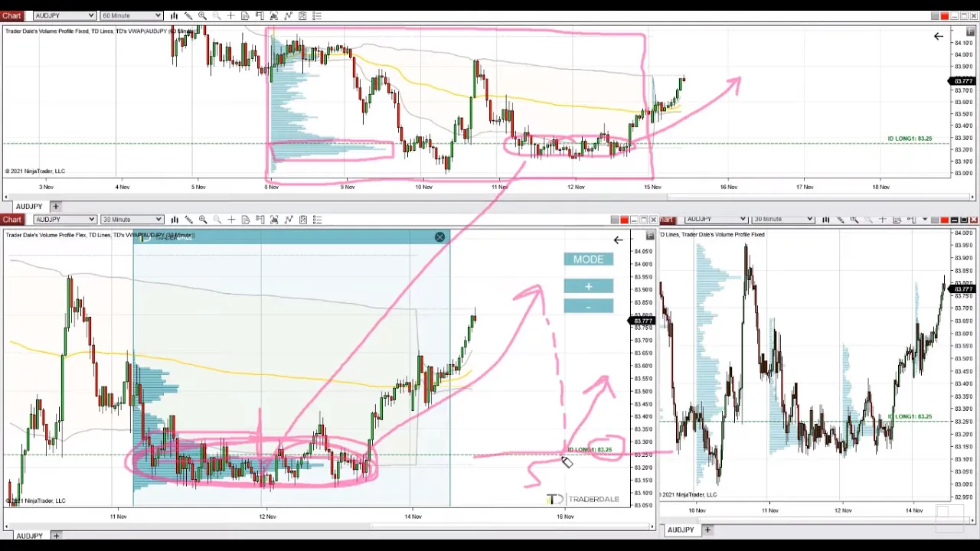Screen dimensions: 980x551
Task: Open AUDJPY instrument dropdown in right-hand chart
Action: click(715, 219)
